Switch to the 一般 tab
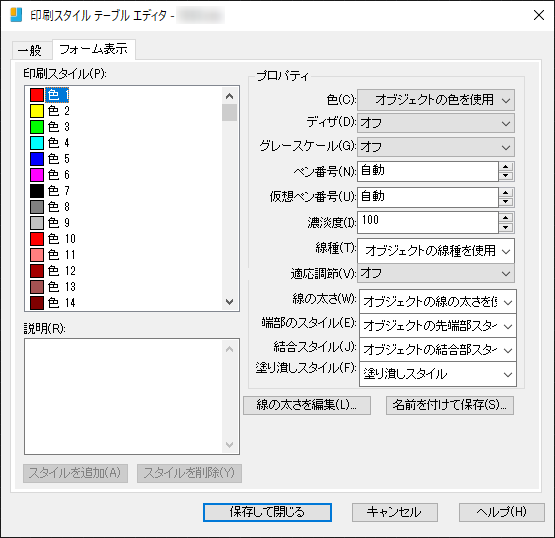Image resolution: width=555 pixels, height=538 pixels. point(32,50)
